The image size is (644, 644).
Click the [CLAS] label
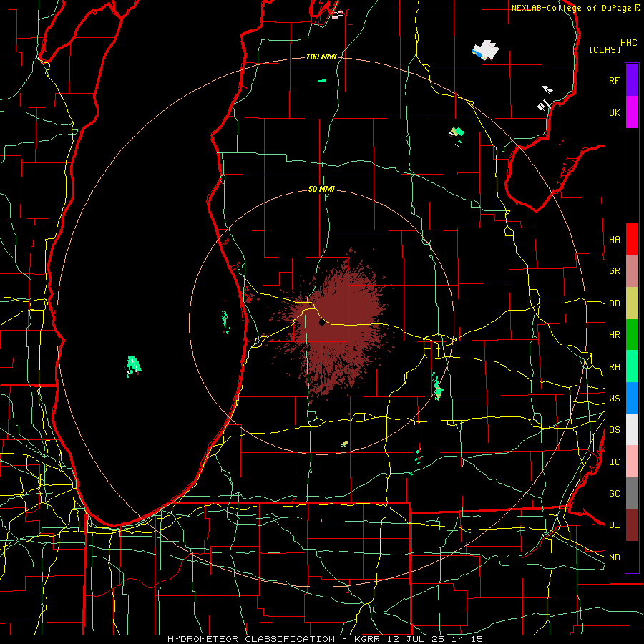coord(605,49)
